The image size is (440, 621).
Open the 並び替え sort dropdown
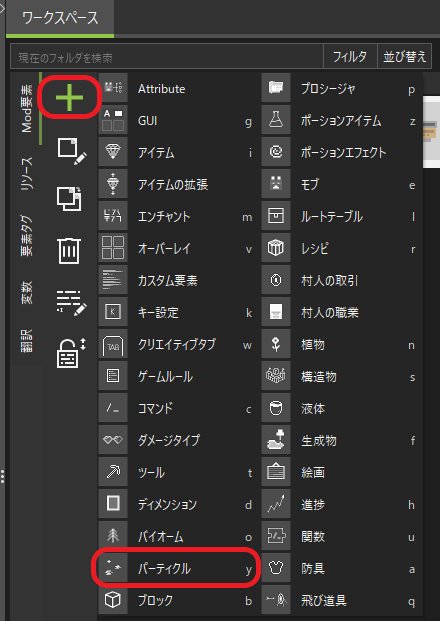tap(404, 57)
